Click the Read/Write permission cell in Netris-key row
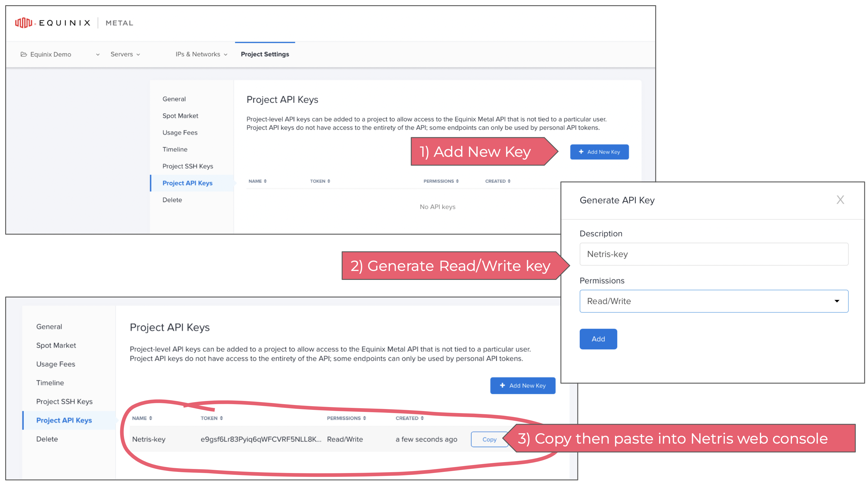Image resolution: width=868 pixels, height=486 pixels. (345, 439)
